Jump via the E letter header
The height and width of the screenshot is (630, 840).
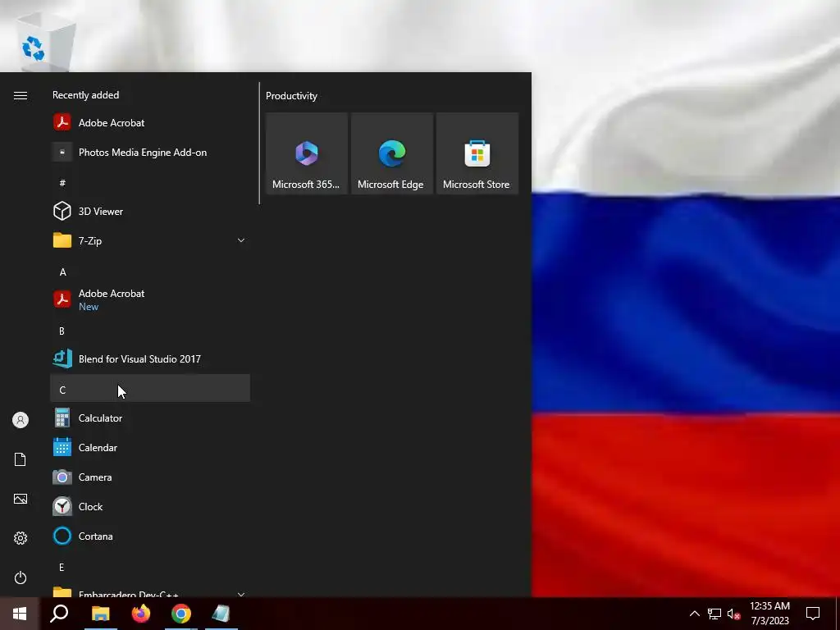tap(150, 567)
